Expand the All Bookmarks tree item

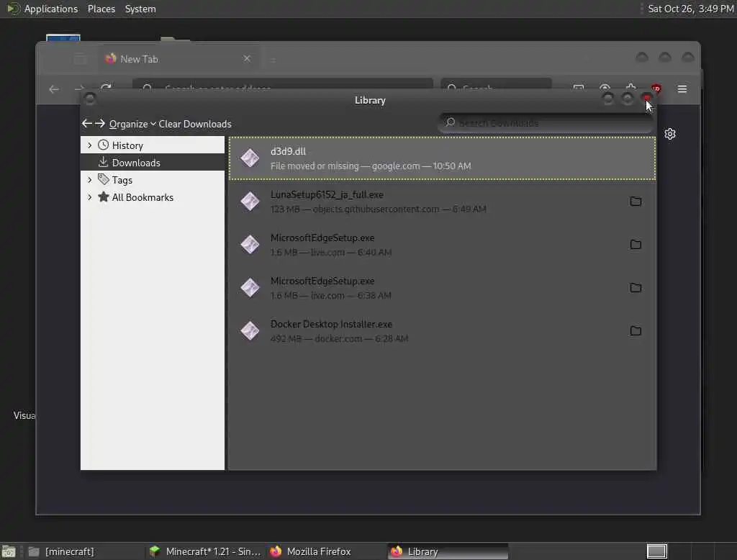(89, 197)
